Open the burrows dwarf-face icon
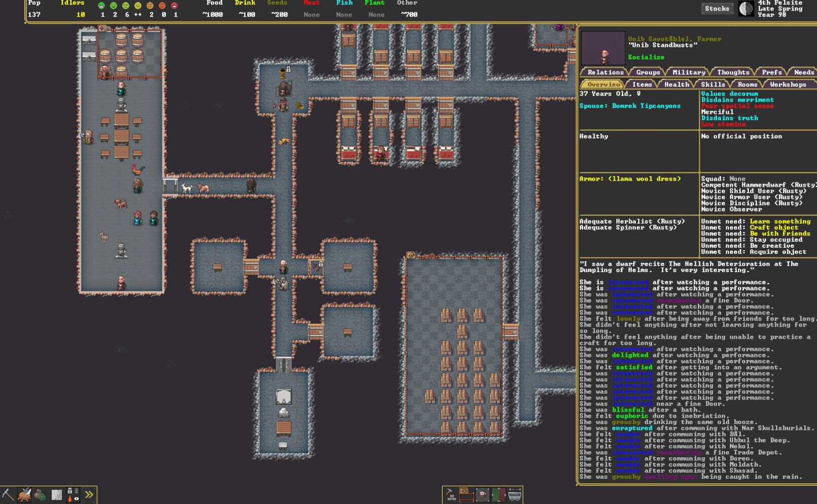This screenshot has width=817, height=504. coord(483,495)
